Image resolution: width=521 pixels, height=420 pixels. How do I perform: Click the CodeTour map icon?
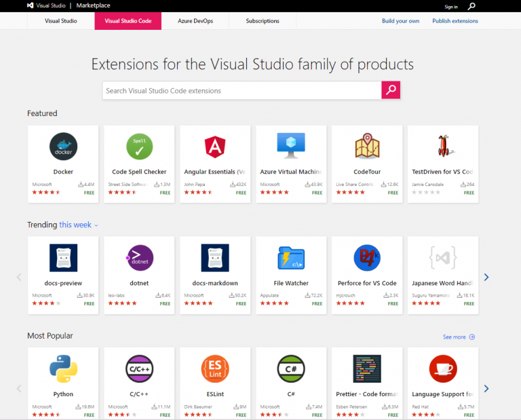(367, 145)
